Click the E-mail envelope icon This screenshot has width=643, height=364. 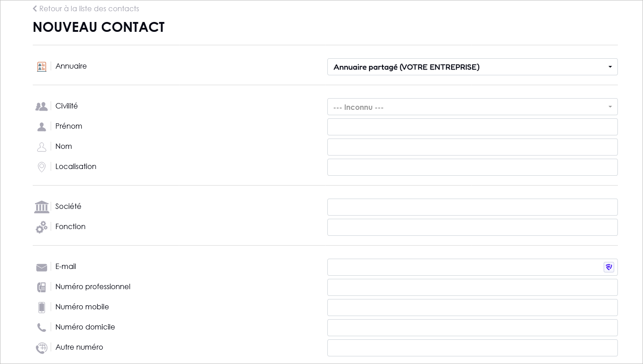[42, 268]
